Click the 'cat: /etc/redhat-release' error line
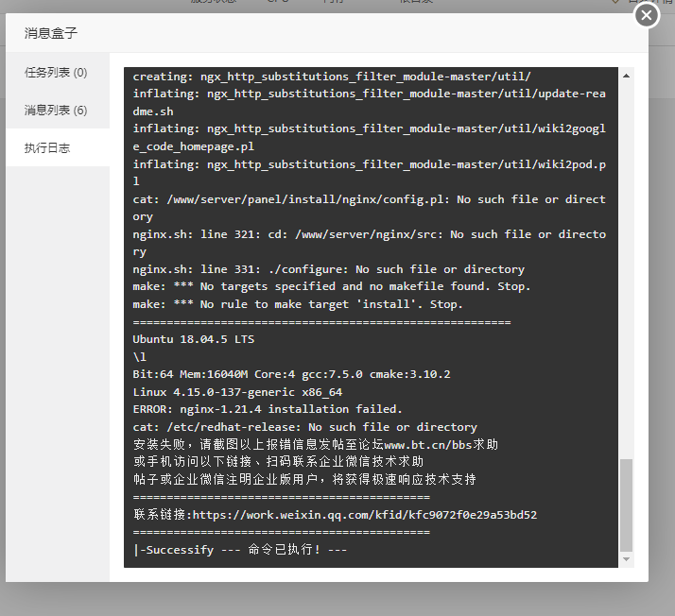This screenshot has height=616, width=675. tap(304, 427)
